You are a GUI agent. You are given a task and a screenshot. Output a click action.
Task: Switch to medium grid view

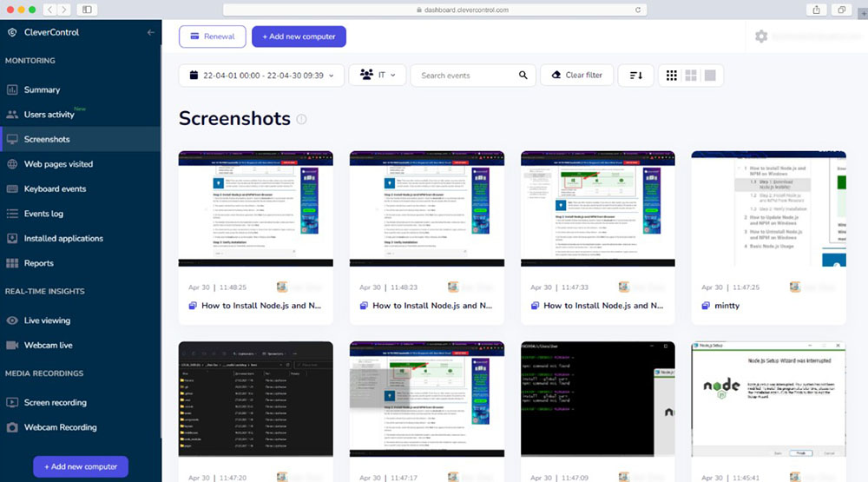pos(691,76)
